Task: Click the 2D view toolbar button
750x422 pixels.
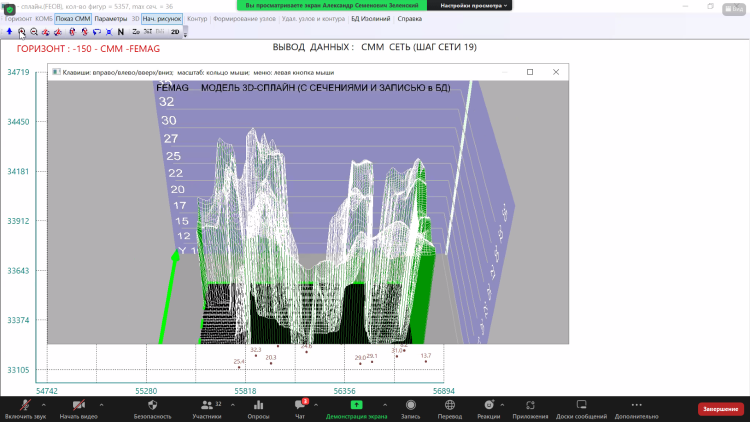Action: (175, 32)
